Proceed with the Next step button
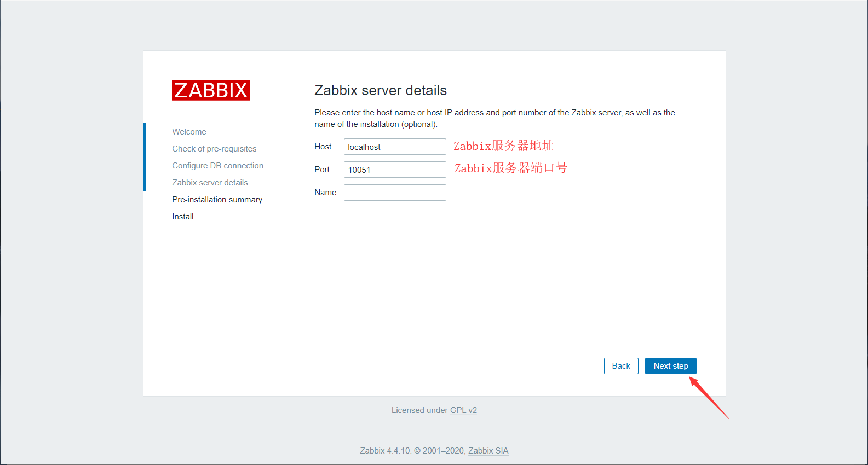The image size is (868, 465). click(671, 366)
